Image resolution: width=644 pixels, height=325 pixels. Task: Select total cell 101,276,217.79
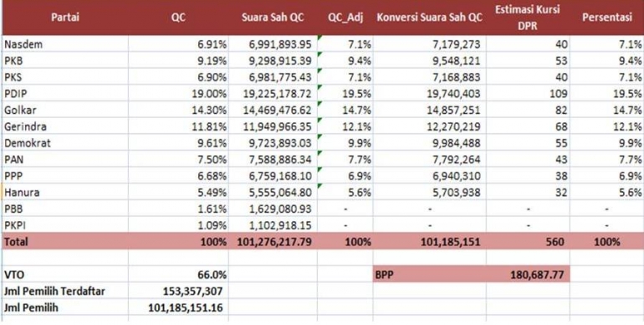(273, 241)
